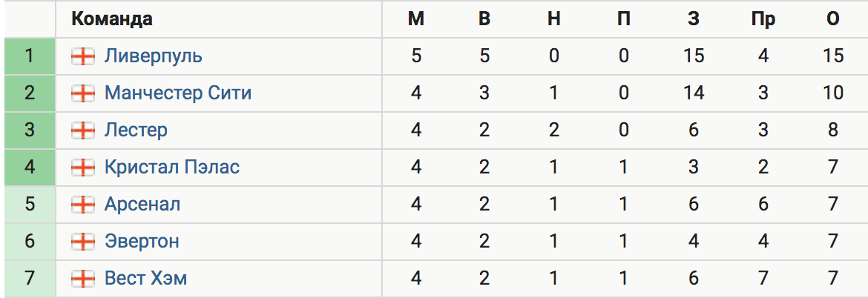Click the England flag beside Манчестер Сити

[83, 93]
